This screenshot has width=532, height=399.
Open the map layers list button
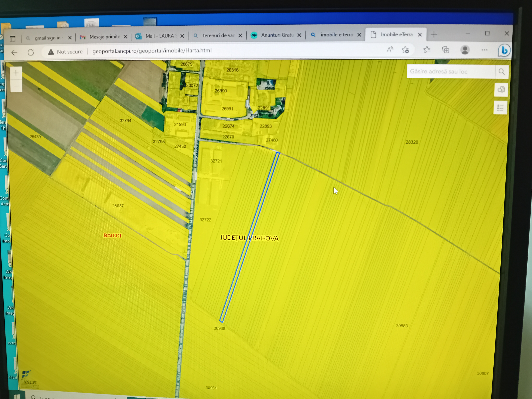[500, 108]
